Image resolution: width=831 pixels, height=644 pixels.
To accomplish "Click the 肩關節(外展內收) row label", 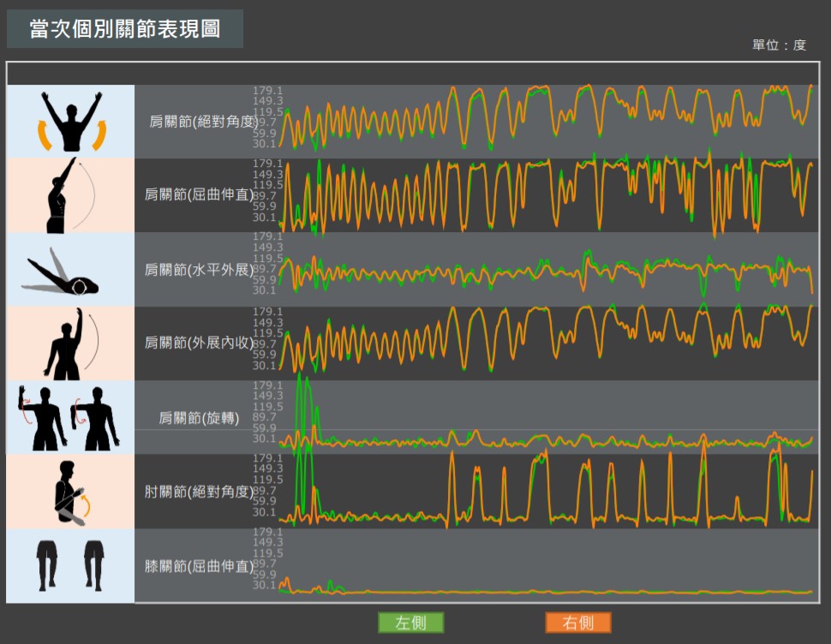I will pyautogui.click(x=199, y=343).
